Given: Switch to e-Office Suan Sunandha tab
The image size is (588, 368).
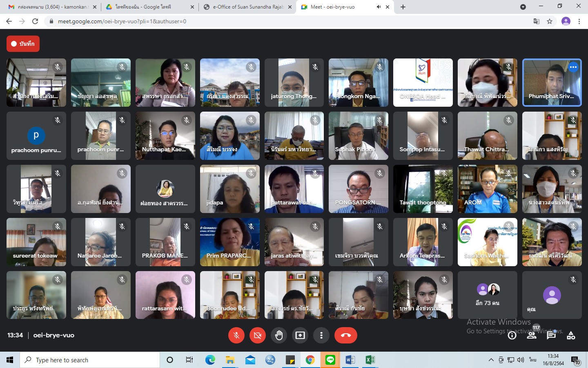Looking at the screenshot, I should click(x=247, y=7).
